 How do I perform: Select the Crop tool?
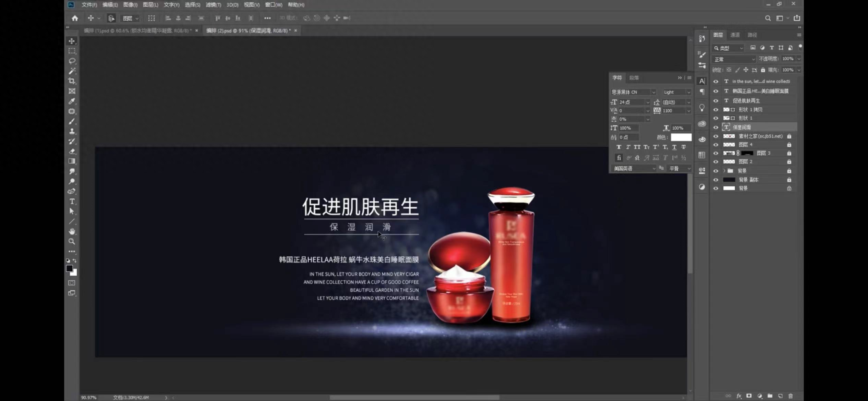click(x=72, y=81)
